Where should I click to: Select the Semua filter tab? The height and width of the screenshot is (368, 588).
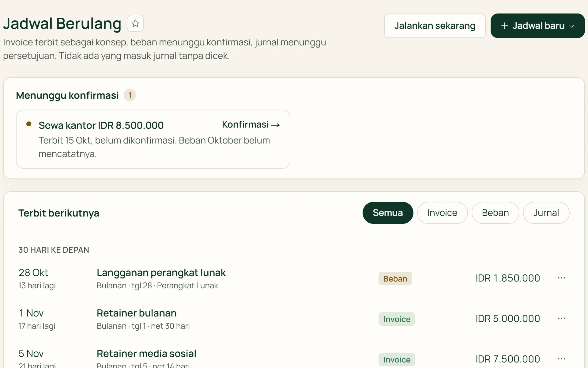pyautogui.click(x=388, y=213)
